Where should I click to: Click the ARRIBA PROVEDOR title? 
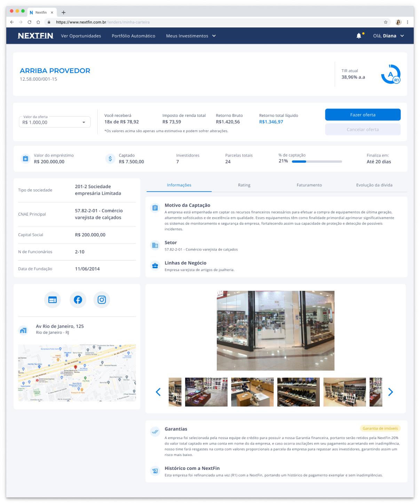point(55,71)
